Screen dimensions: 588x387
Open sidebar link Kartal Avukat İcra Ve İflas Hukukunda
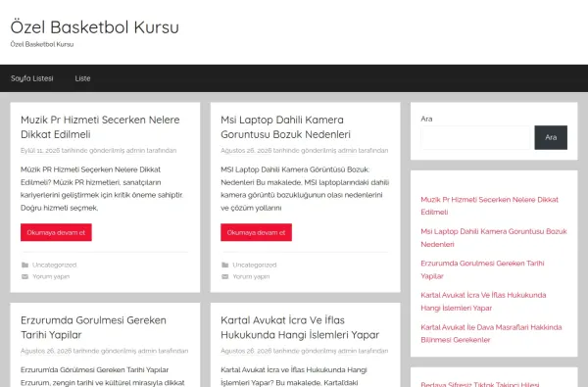tap(483, 302)
